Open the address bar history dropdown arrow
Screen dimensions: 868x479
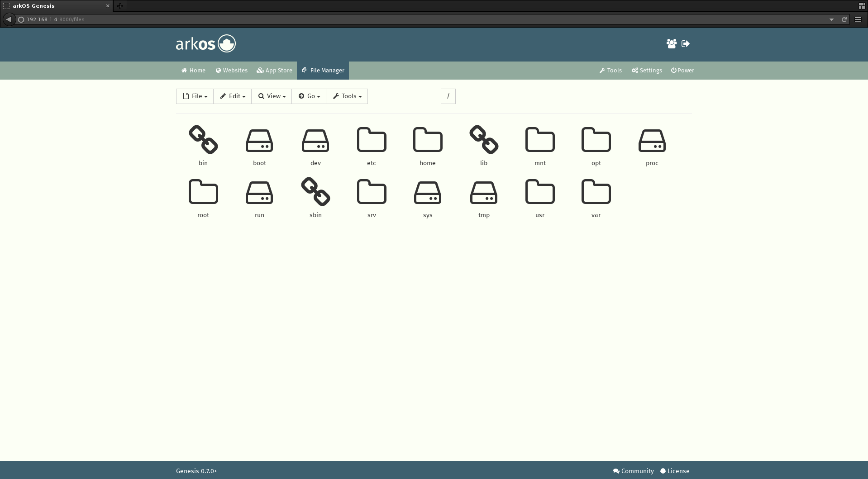831,19
